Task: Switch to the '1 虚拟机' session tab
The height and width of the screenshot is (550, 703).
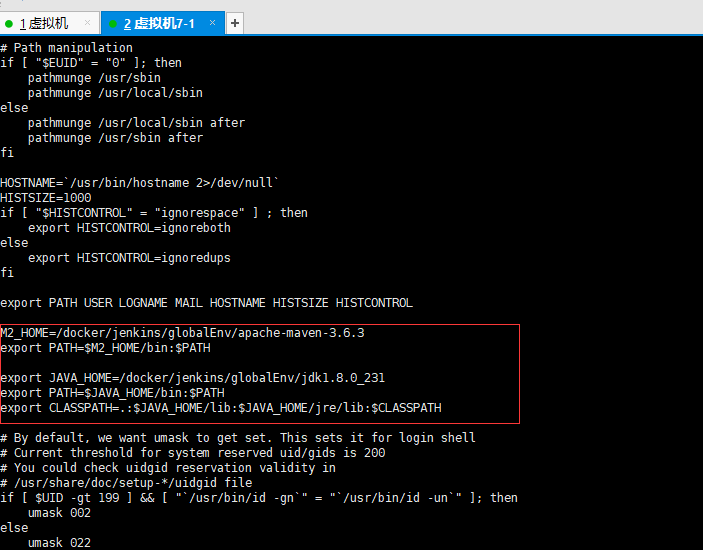Action: 44,22
